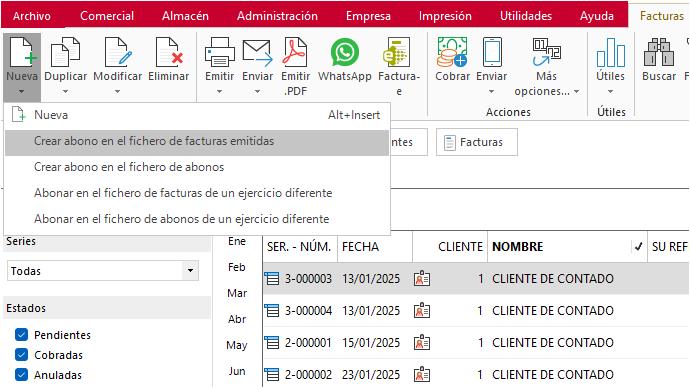The height and width of the screenshot is (388, 690).
Task: Expand dropdown arrow under Útiles
Action: pyautogui.click(x=610, y=92)
